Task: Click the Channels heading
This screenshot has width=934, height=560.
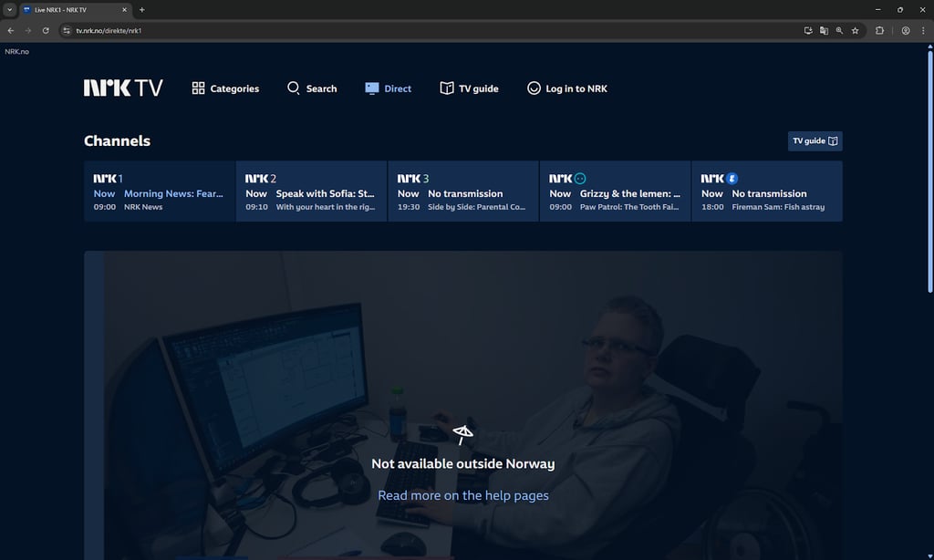Action: pyautogui.click(x=117, y=141)
